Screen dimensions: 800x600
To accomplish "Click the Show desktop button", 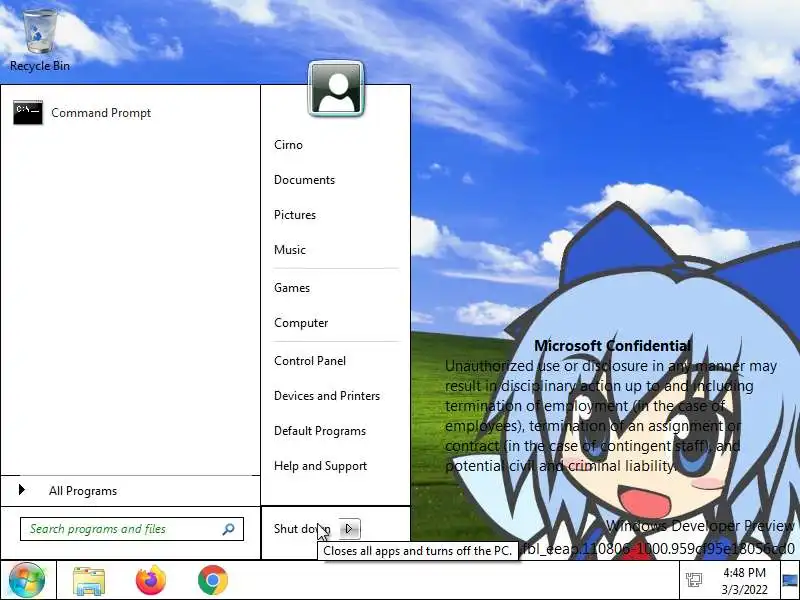I will pos(790,581).
